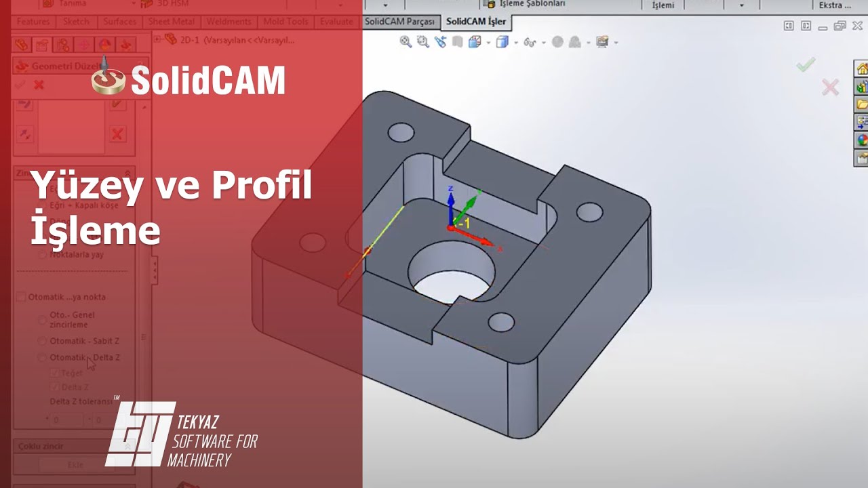Select 'Otomatik - Delta Z' radio option
The width and height of the screenshot is (868, 488).
[x=43, y=357]
